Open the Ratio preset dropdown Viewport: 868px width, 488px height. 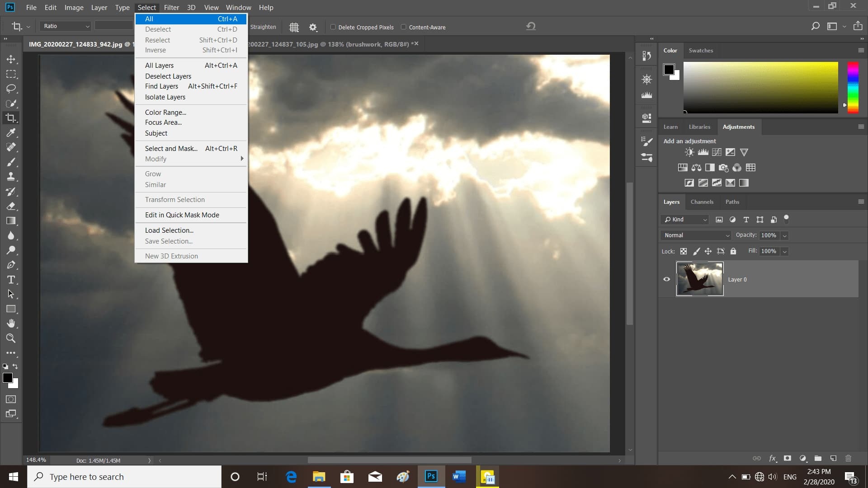point(66,26)
